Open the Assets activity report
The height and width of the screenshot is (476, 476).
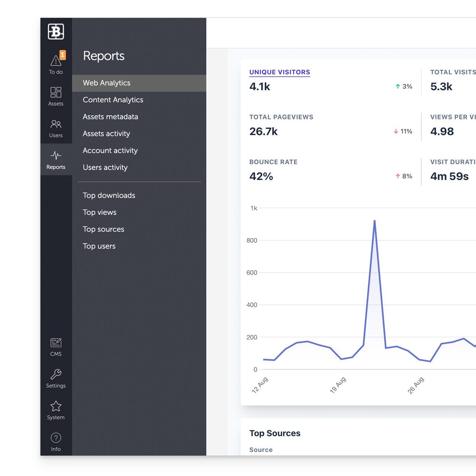(x=106, y=134)
